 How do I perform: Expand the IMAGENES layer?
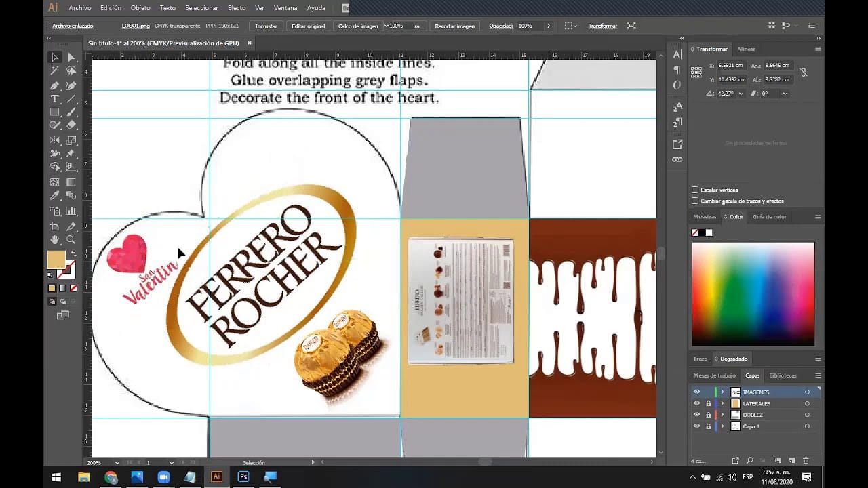pyautogui.click(x=722, y=392)
